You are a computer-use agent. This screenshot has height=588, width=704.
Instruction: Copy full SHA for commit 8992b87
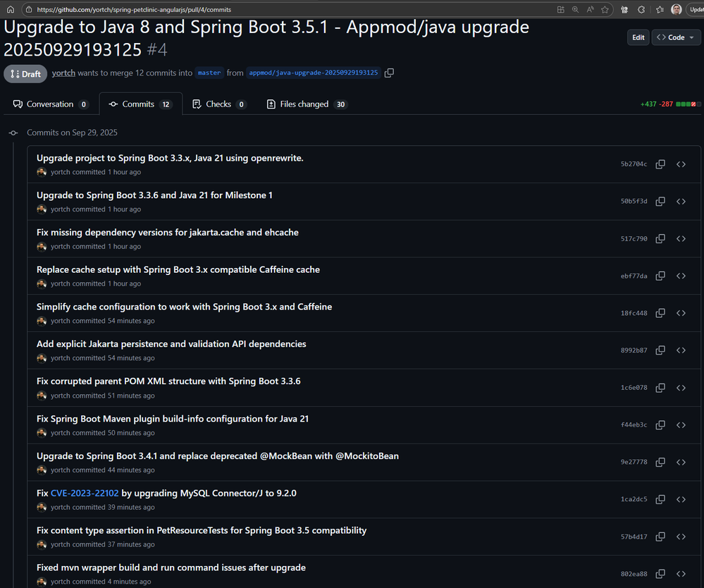pos(660,350)
